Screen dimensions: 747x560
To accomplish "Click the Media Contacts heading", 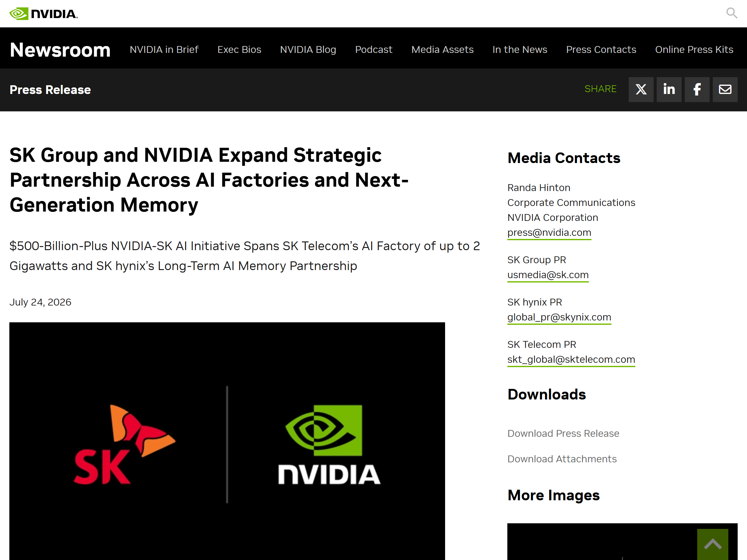I will click(x=564, y=158).
